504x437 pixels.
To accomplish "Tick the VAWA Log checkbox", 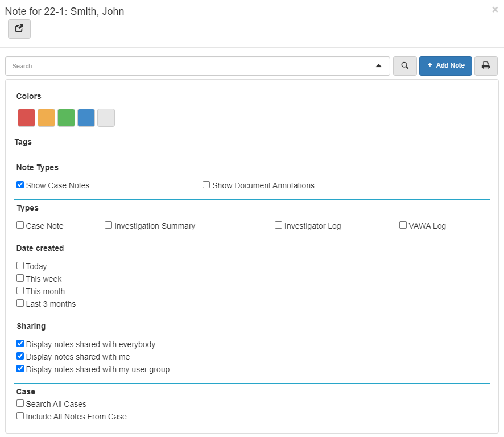I will click(403, 225).
